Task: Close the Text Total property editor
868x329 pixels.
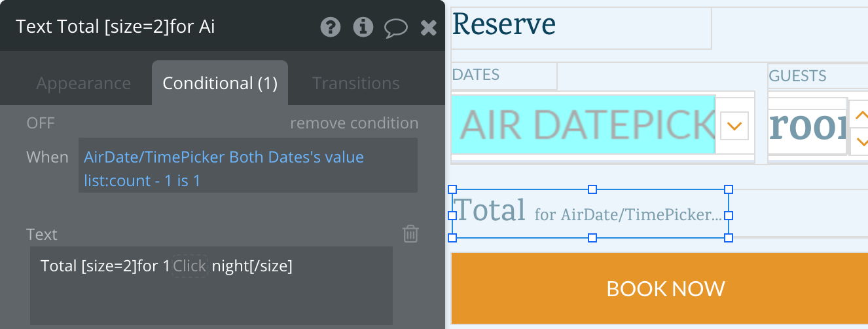Action: coord(428,27)
